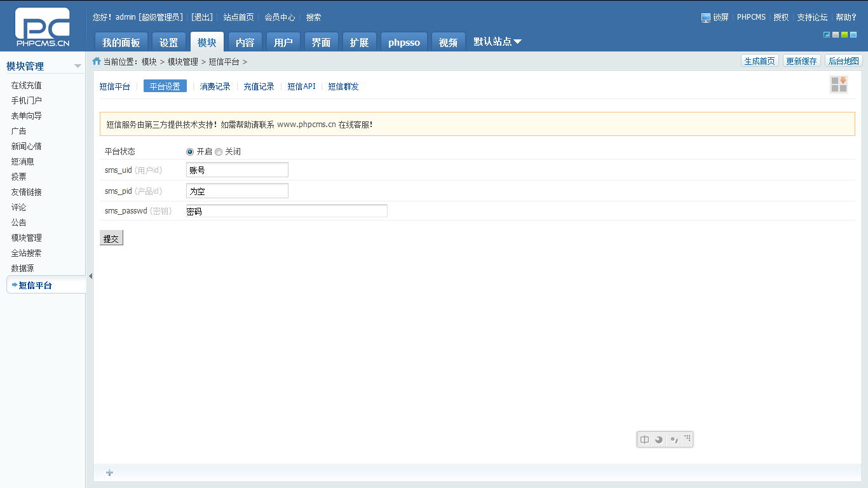Image resolution: width=868 pixels, height=488 pixels.
Task: Switch to the 内容 tab
Action: (x=245, y=42)
